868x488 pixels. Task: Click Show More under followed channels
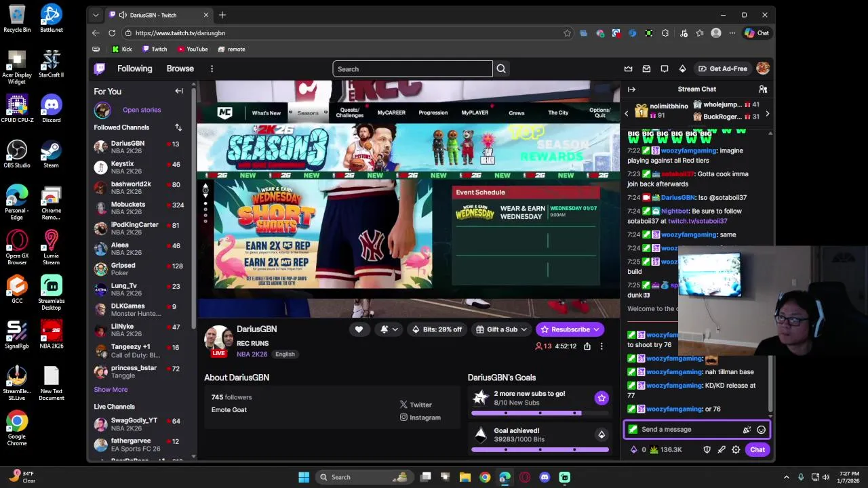tap(111, 390)
